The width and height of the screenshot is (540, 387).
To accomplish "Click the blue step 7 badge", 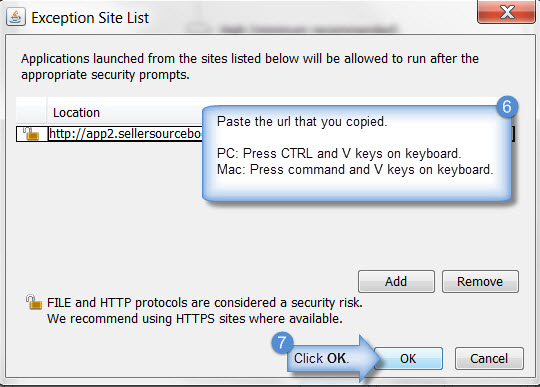I will [282, 343].
